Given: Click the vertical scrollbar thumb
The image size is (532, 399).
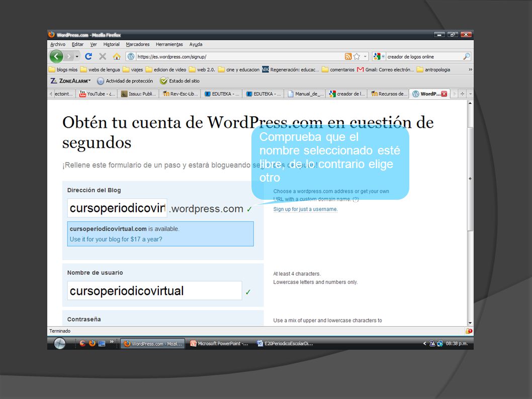Looking at the screenshot, I should 470,179.
